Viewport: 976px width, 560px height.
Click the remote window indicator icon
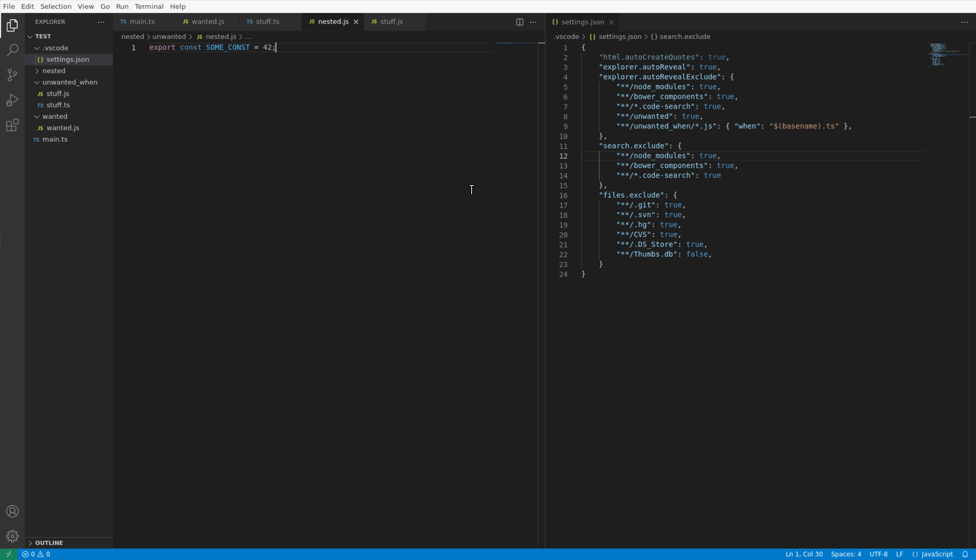(9, 554)
